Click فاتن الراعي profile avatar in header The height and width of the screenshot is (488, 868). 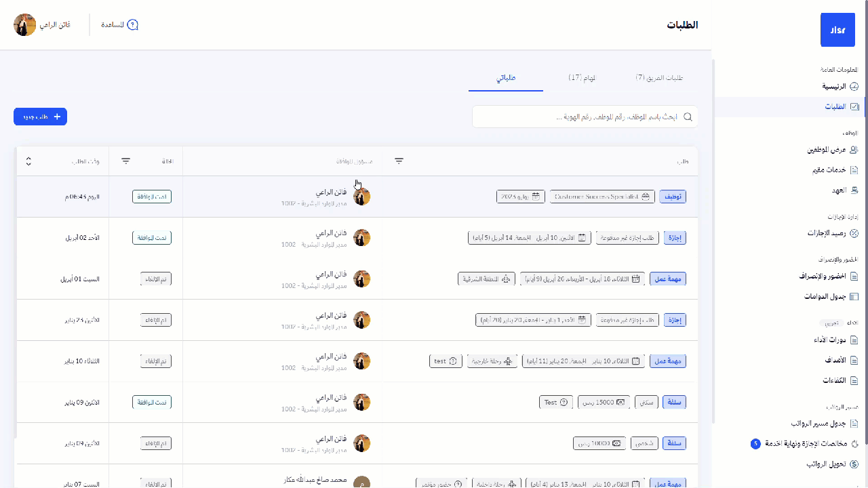(x=25, y=25)
